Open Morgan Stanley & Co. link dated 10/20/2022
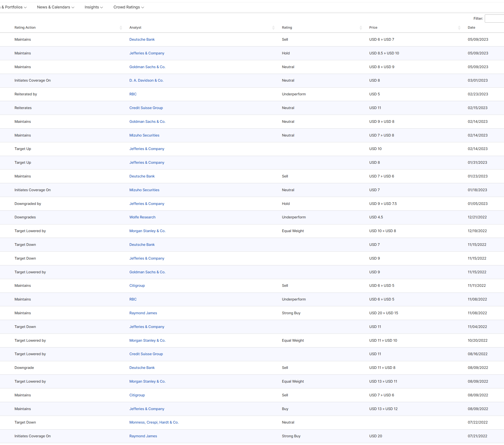The width and height of the screenshot is (504, 445). click(x=147, y=340)
